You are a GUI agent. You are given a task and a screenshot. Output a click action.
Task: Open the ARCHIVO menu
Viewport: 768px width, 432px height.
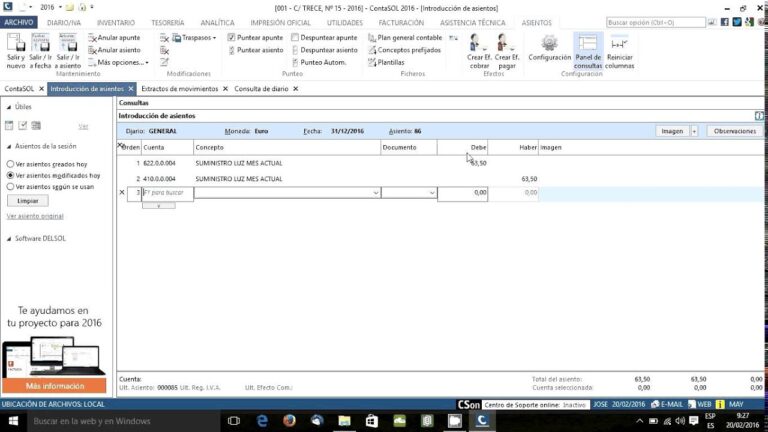[x=19, y=23]
